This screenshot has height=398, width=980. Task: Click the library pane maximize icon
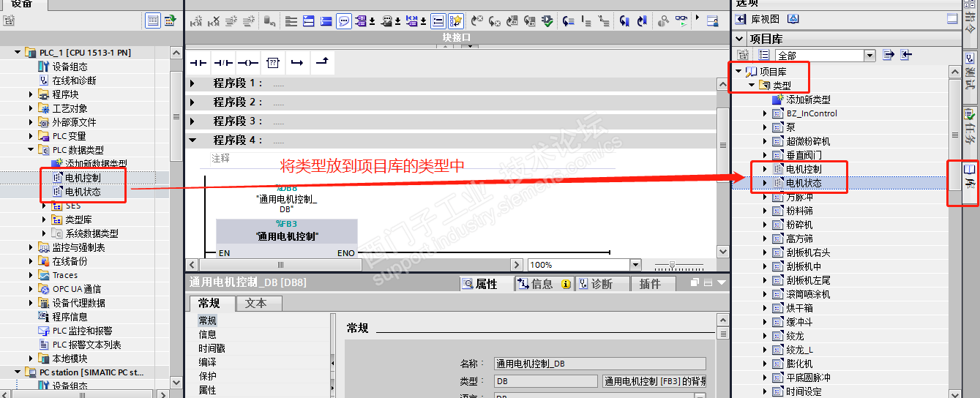pyautogui.click(x=952, y=19)
